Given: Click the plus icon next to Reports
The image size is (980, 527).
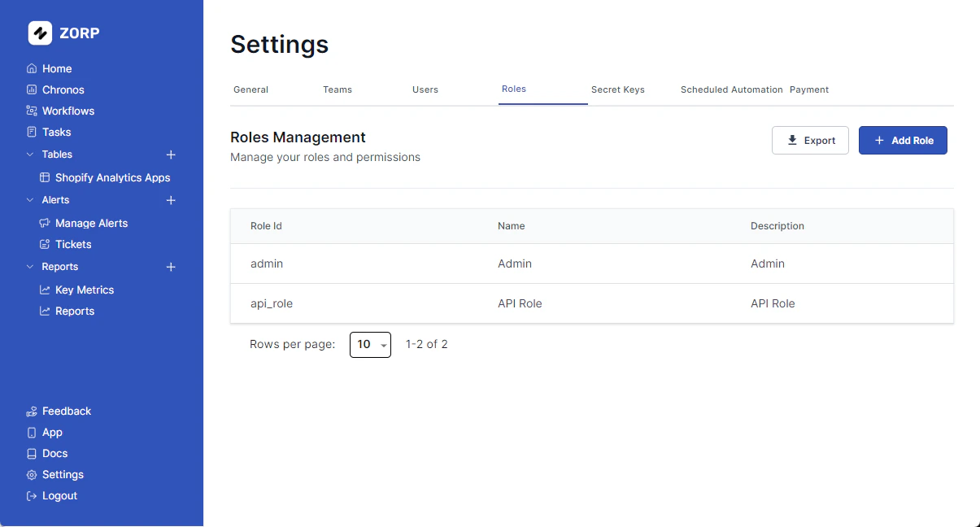Looking at the screenshot, I should (171, 267).
